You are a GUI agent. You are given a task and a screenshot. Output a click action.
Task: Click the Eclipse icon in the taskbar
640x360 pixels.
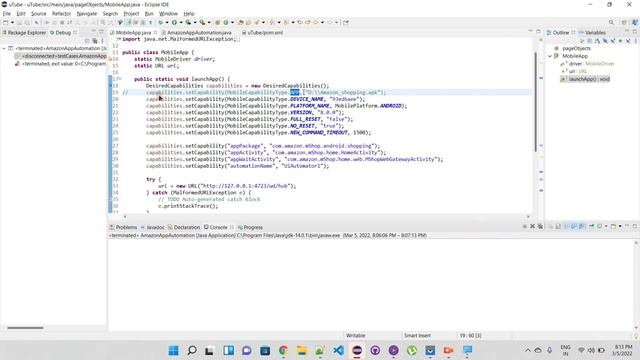tap(357, 350)
